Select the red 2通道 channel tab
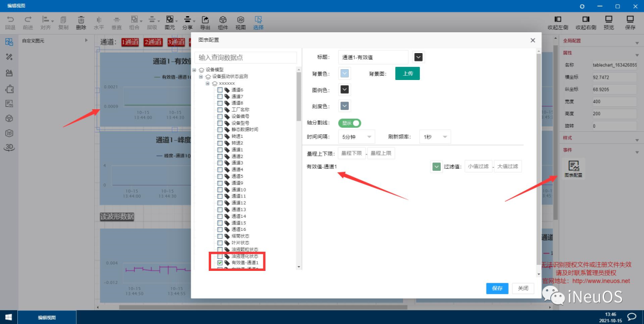Image resolution: width=644 pixels, height=324 pixels. [x=153, y=42]
